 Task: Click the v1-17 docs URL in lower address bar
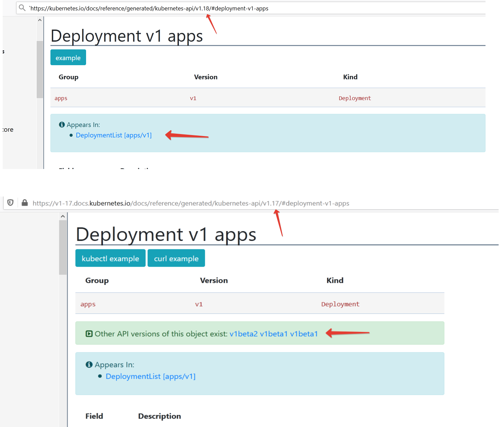pyautogui.click(x=191, y=203)
